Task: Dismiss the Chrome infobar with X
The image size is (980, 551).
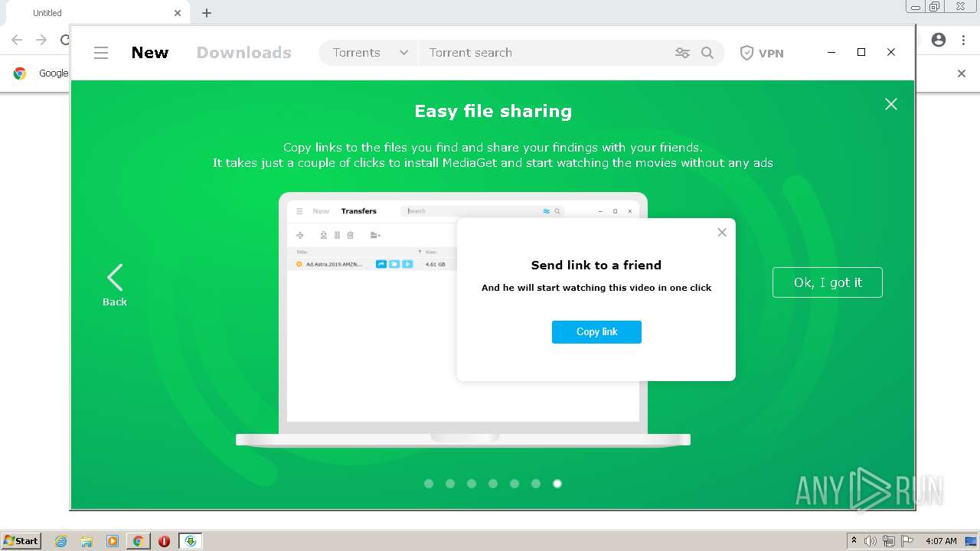Action: pyautogui.click(x=962, y=73)
